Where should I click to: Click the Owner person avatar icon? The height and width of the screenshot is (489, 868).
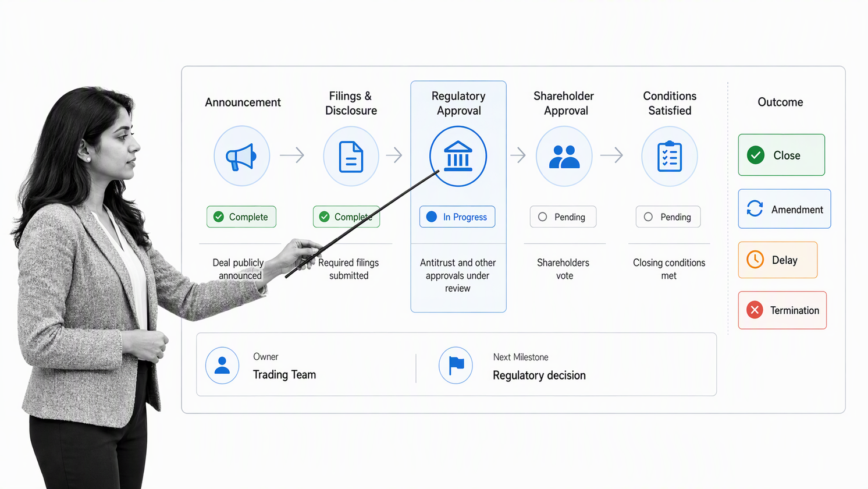222,365
